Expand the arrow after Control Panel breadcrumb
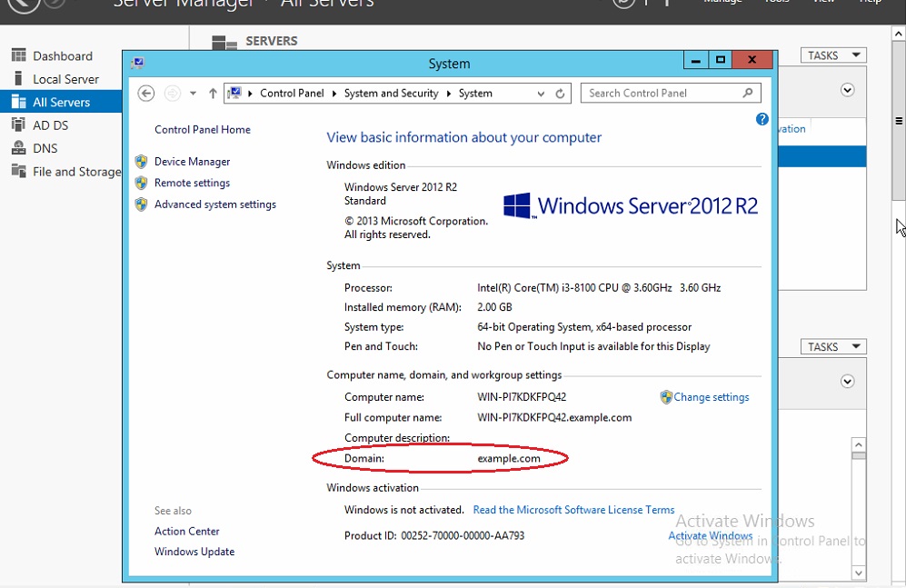Image resolution: width=906 pixels, height=588 pixels. 334,94
